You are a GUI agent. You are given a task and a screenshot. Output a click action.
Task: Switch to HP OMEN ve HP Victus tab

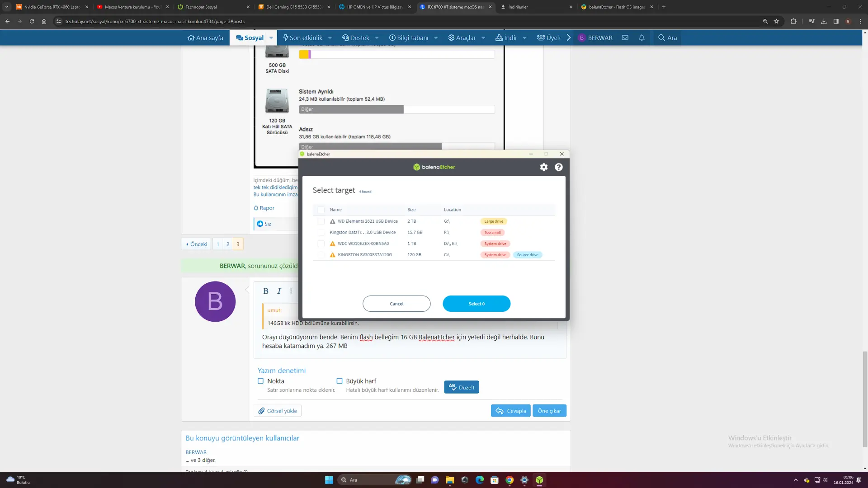375,7
